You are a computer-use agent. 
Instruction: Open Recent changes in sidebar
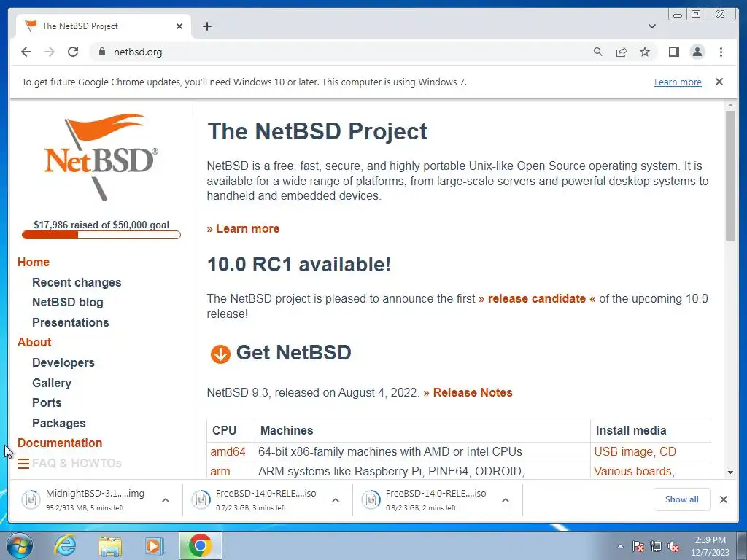[x=76, y=282]
